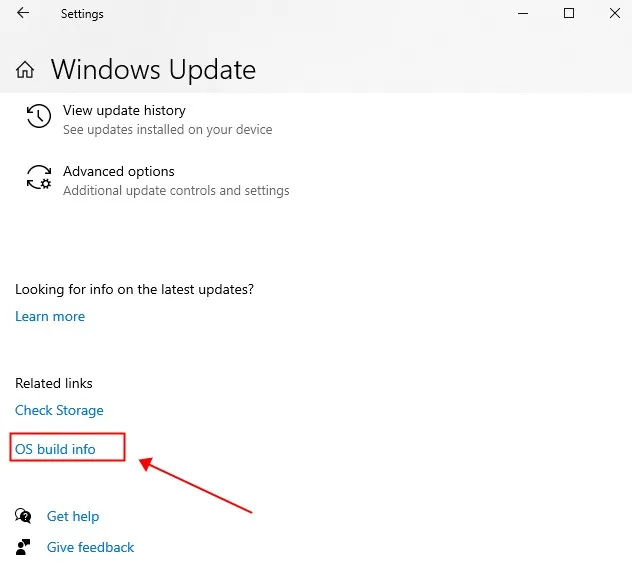Maximize the Settings window
Screen dimensions: 632x571
(569, 14)
